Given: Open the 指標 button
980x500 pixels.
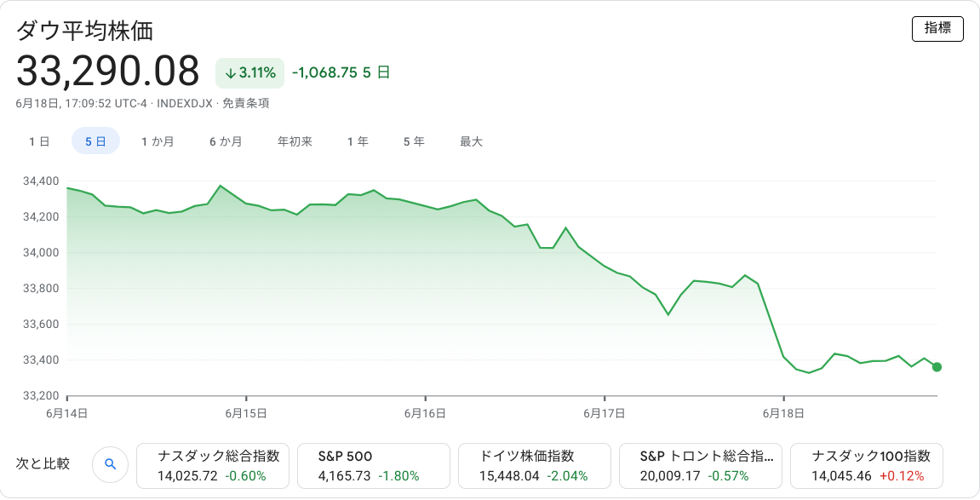Looking at the screenshot, I should point(937,28).
